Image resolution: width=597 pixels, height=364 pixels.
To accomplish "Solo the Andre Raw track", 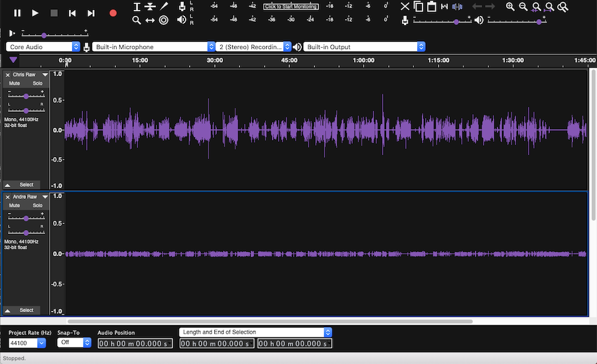I will pos(37,206).
